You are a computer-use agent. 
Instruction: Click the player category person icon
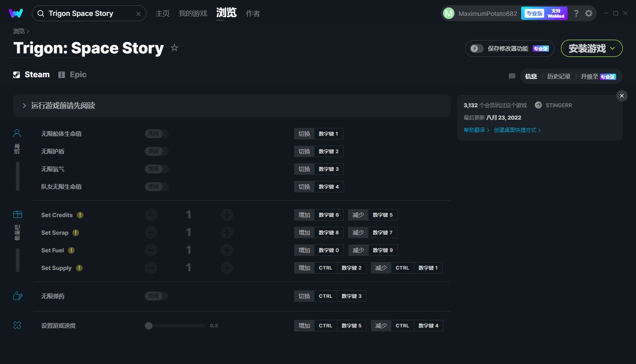tap(17, 133)
